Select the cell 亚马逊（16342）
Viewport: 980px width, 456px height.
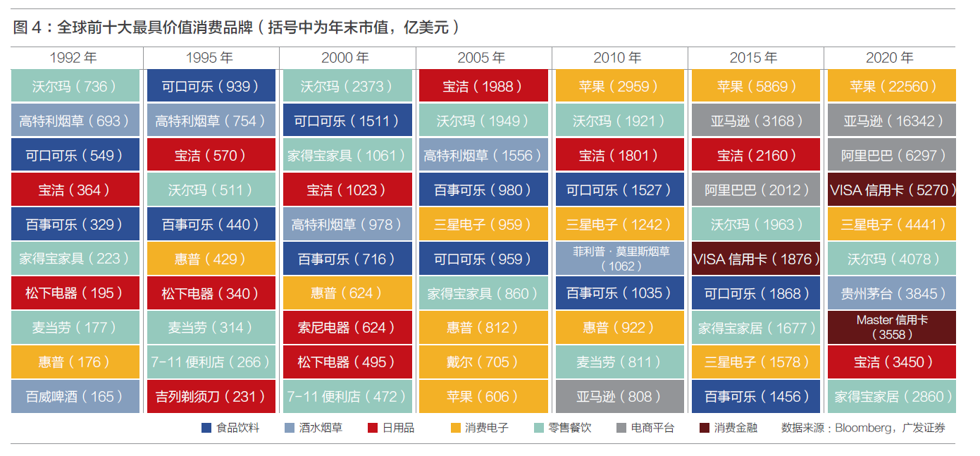[892, 121]
